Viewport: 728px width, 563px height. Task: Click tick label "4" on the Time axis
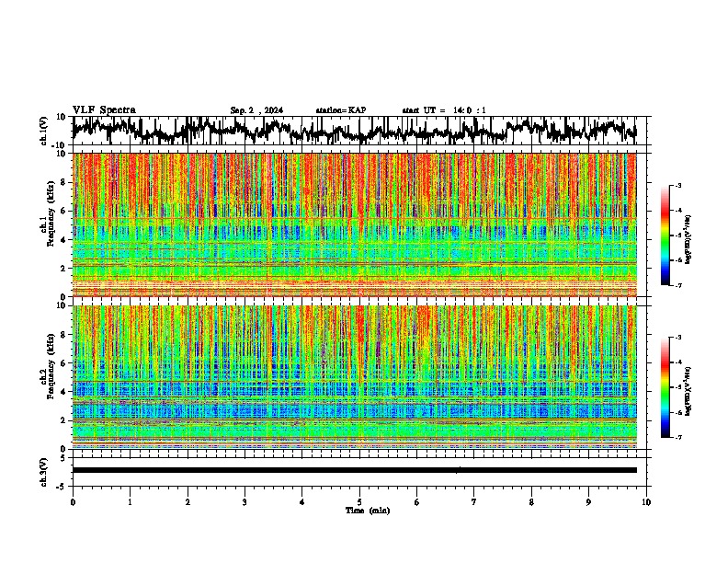[x=301, y=502]
